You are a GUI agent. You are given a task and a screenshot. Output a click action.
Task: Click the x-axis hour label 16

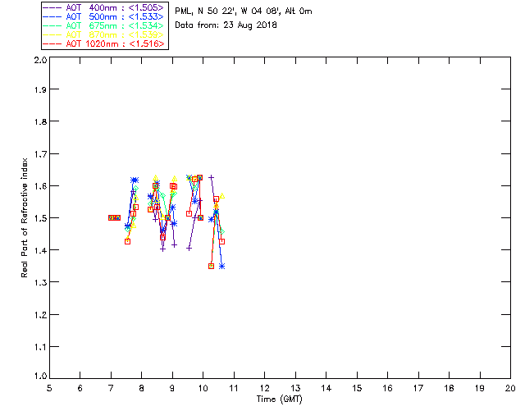388,388
